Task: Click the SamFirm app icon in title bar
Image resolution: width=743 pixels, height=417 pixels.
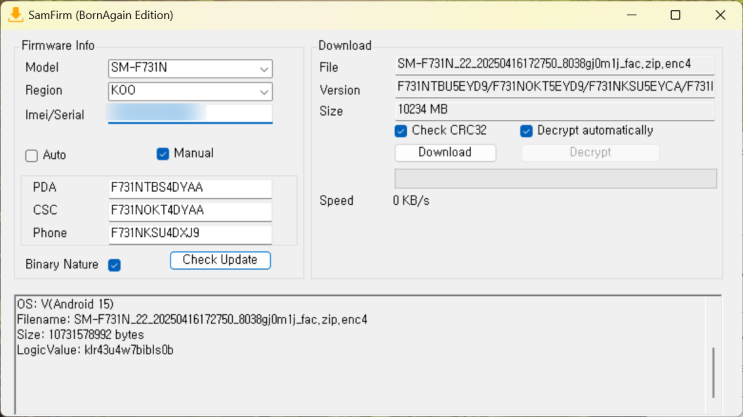Action: 15,15
